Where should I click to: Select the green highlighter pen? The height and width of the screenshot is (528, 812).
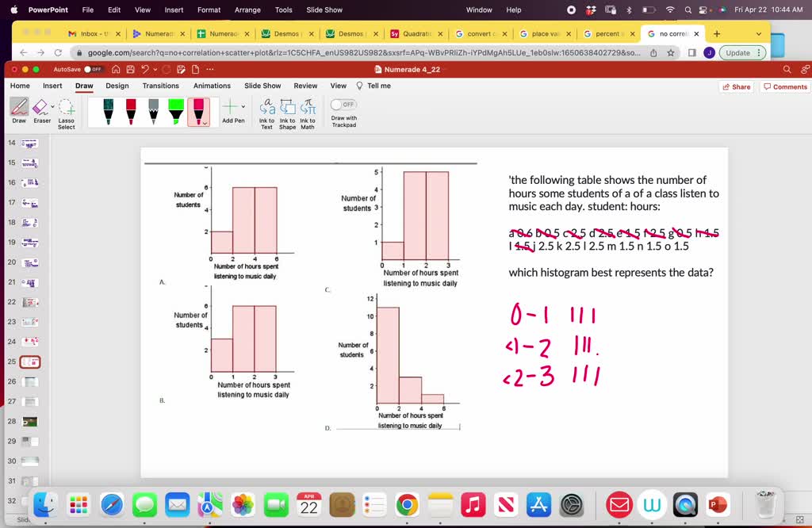pyautogui.click(x=174, y=111)
